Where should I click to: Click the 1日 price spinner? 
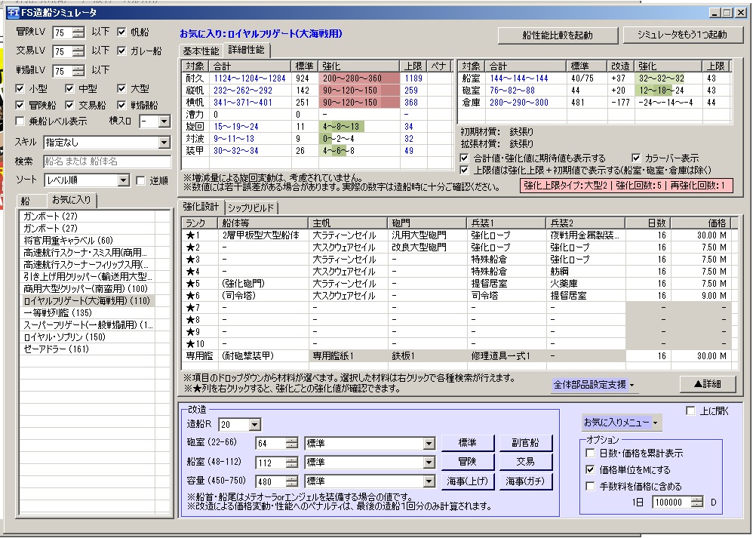click(697, 503)
